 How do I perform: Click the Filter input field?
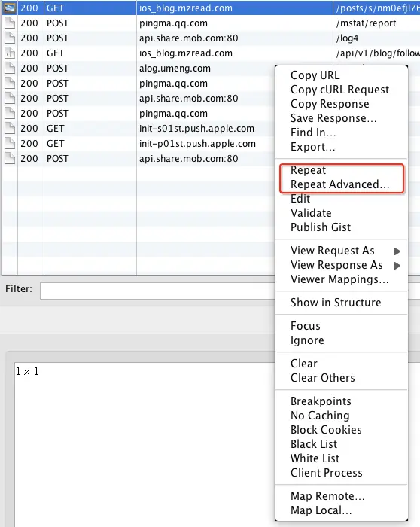(157, 291)
